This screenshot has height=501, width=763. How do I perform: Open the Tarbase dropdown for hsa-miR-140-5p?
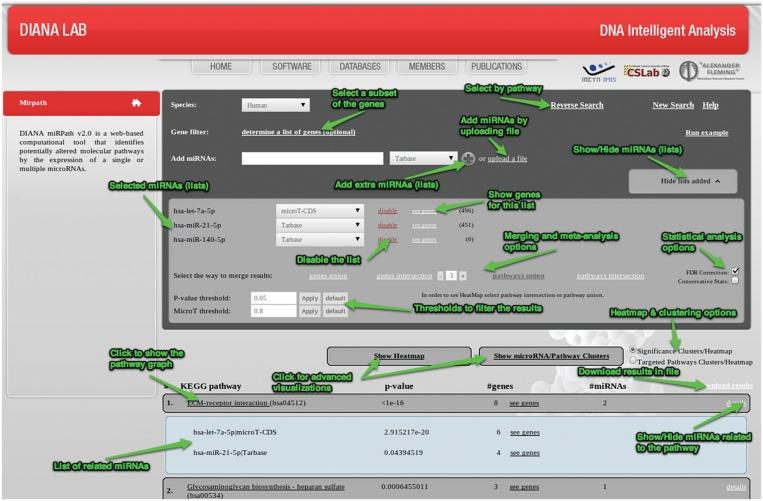click(320, 239)
